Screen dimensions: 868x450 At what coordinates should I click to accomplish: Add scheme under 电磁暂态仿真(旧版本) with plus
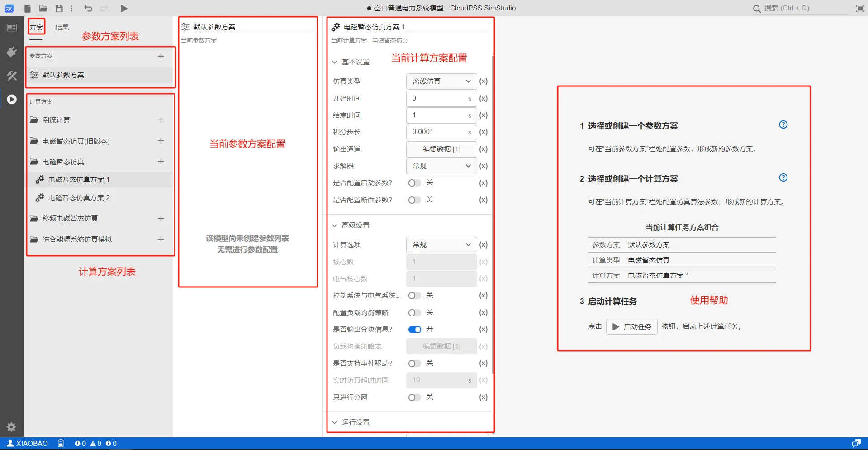pyautogui.click(x=161, y=141)
